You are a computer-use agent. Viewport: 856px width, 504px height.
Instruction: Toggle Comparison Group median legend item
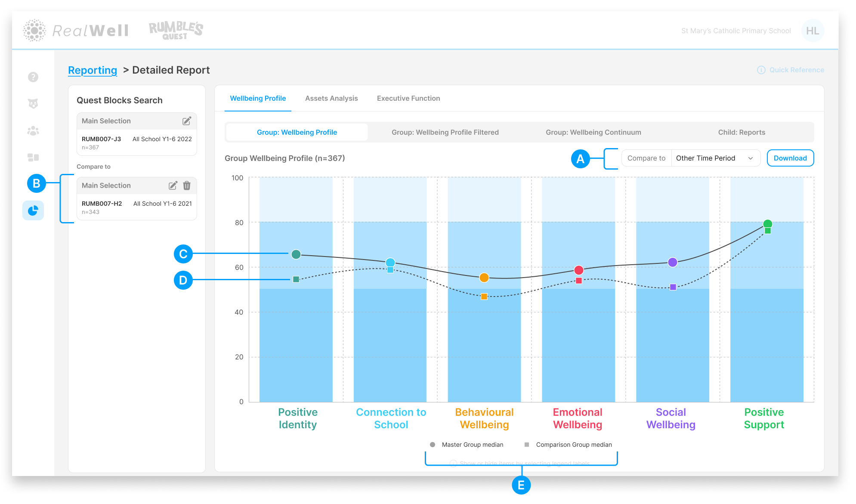click(x=568, y=445)
